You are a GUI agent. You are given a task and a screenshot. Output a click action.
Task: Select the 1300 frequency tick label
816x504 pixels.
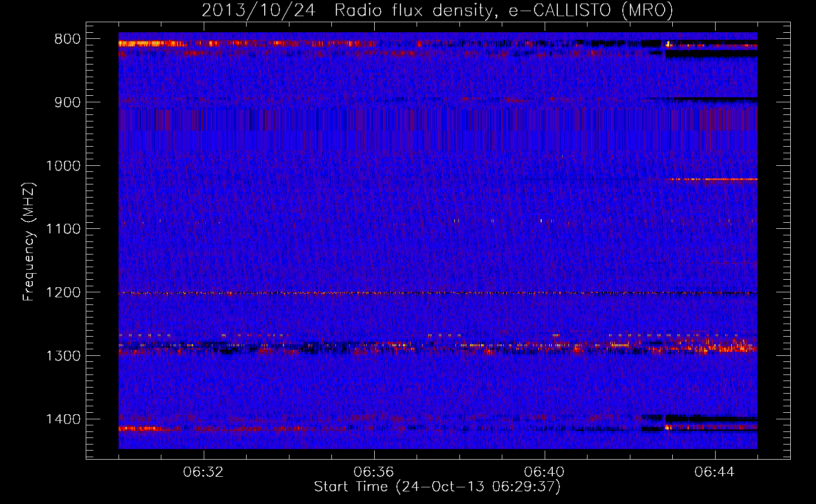pos(63,356)
